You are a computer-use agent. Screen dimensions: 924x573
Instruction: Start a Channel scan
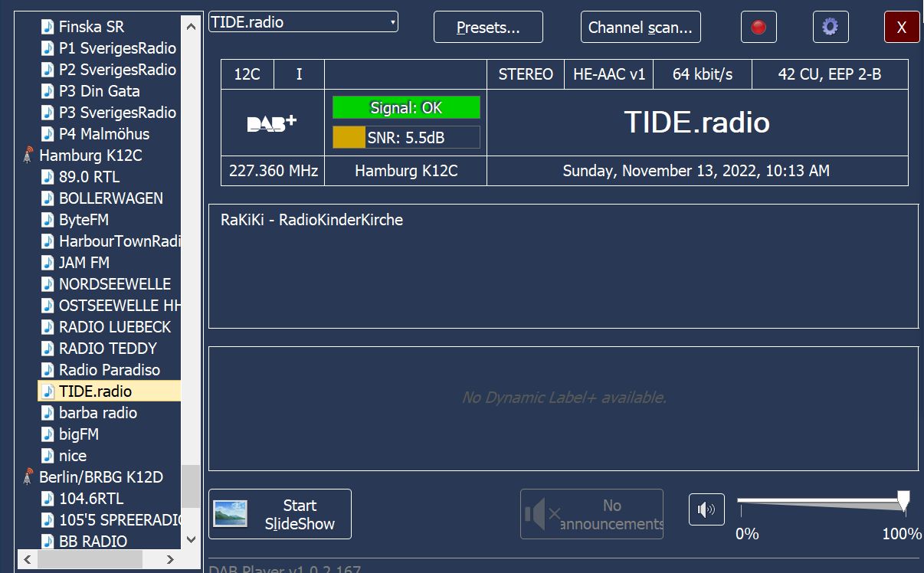click(640, 28)
